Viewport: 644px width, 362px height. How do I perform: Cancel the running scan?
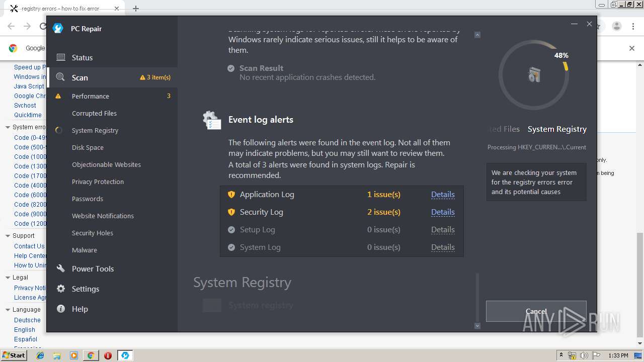536,311
